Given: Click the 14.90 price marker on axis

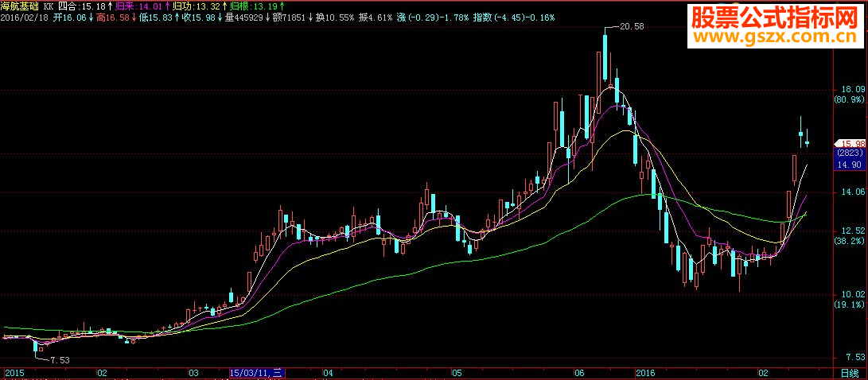Looking at the screenshot, I should click(x=848, y=165).
